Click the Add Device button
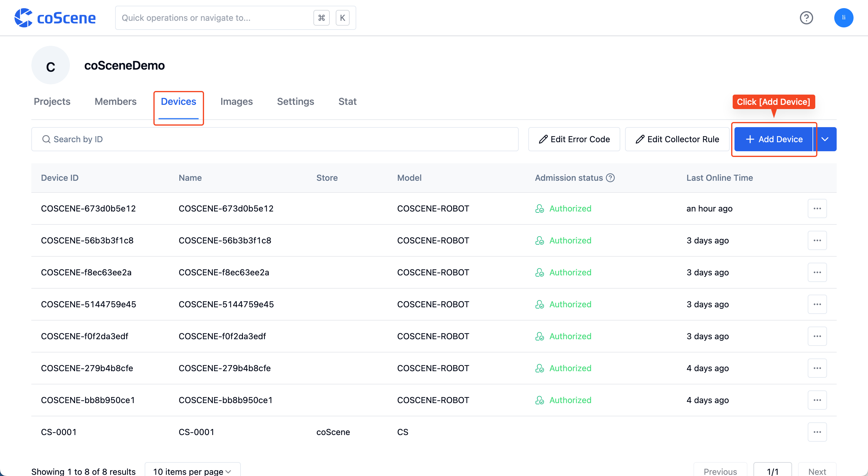Image resolution: width=868 pixels, height=476 pixels. point(774,139)
